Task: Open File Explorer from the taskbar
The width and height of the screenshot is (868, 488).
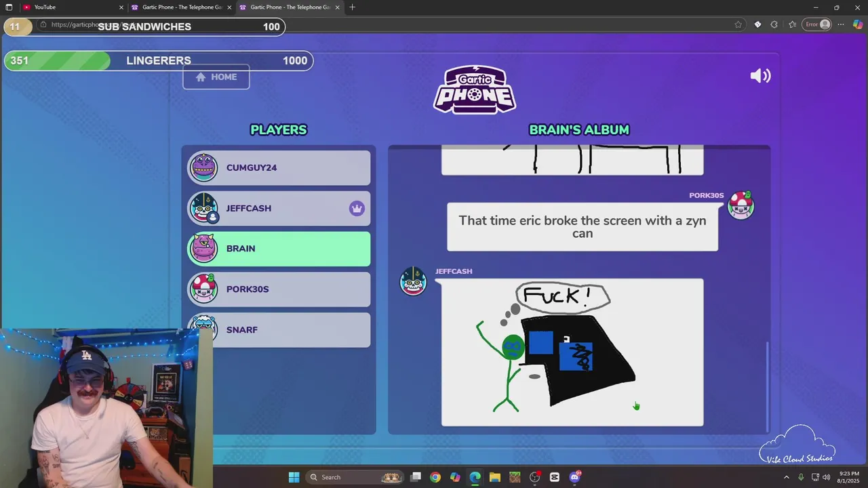Action: pos(495,477)
